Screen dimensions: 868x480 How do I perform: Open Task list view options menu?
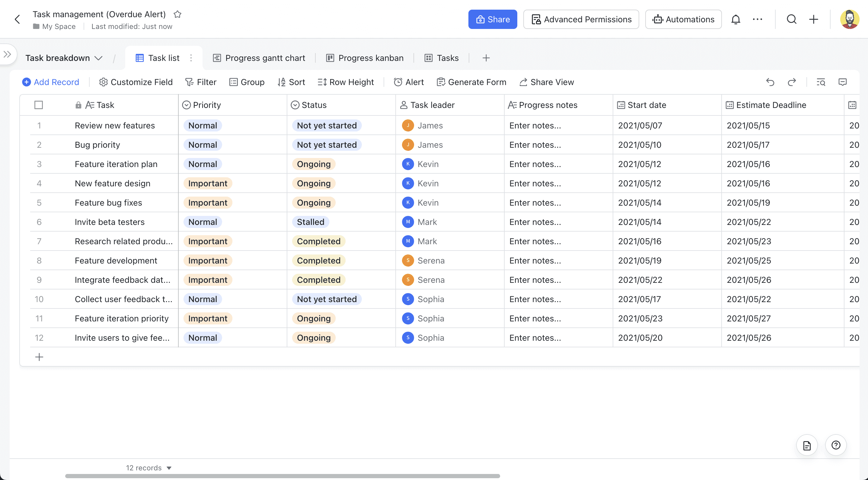tap(191, 58)
